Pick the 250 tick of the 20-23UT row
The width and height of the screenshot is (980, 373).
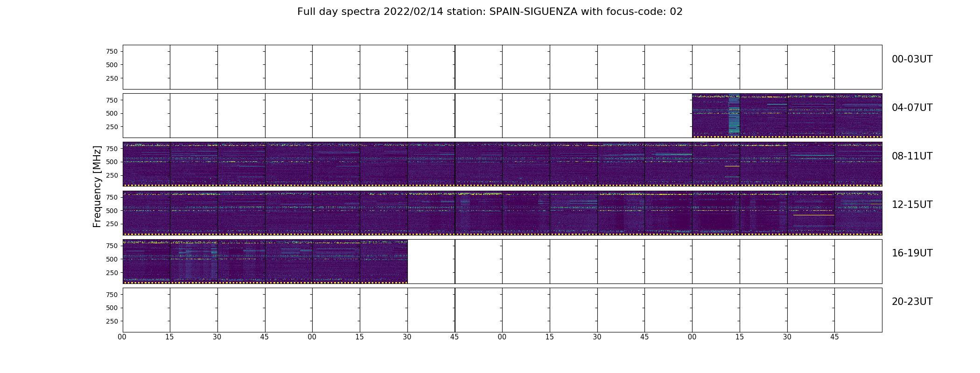[x=112, y=321]
